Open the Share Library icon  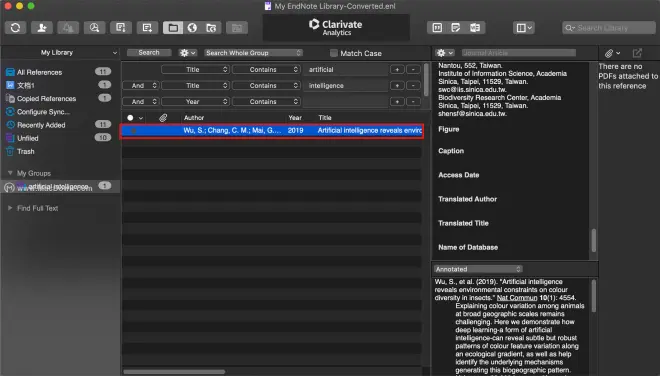coord(42,28)
